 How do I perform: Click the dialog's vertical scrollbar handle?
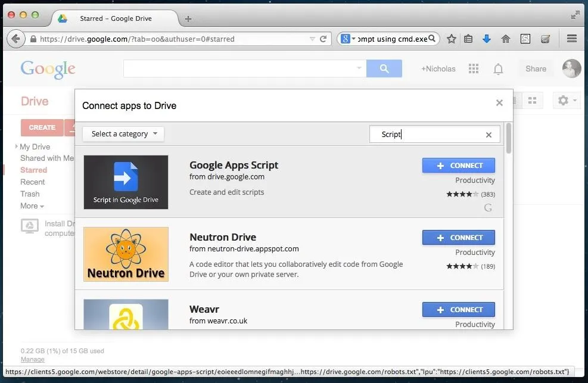[509, 138]
